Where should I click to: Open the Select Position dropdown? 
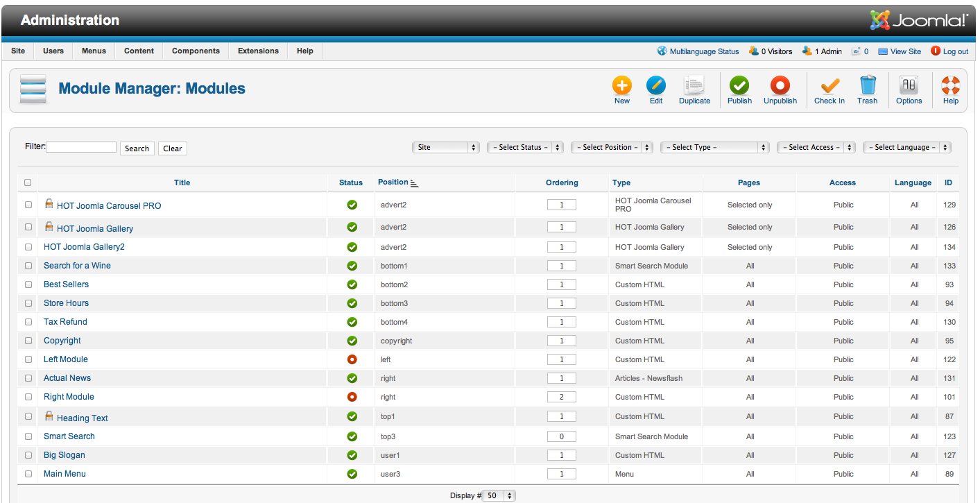[x=612, y=147]
